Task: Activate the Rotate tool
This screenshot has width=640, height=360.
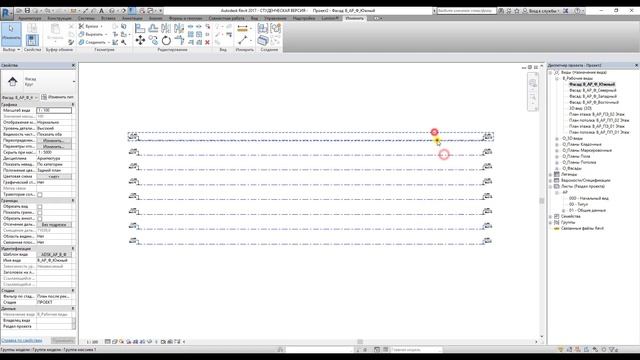Action: (166, 40)
